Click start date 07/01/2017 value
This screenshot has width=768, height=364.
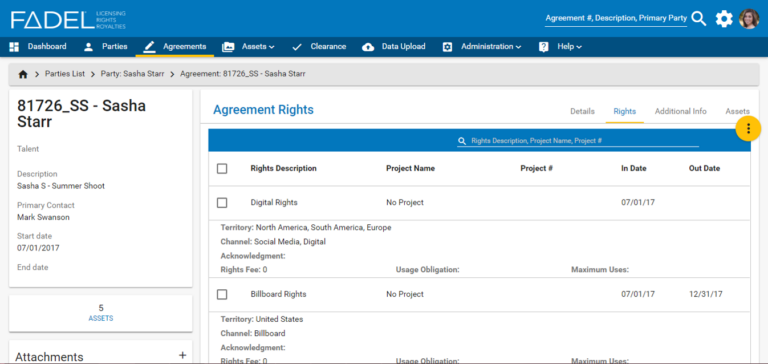pyautogui.click(x=38, y=248)
